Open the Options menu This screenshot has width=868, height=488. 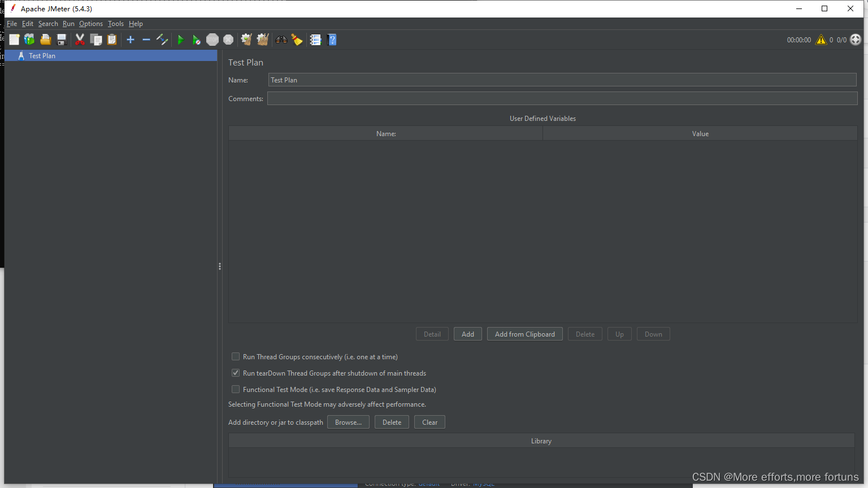pyautogui.click(x=91, y=24)
